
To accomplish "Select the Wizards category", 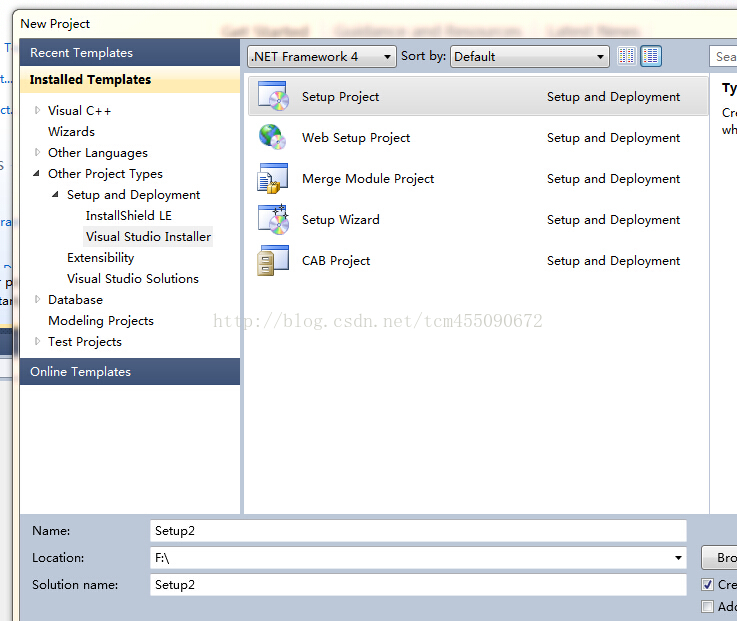I will coord(71,132).
